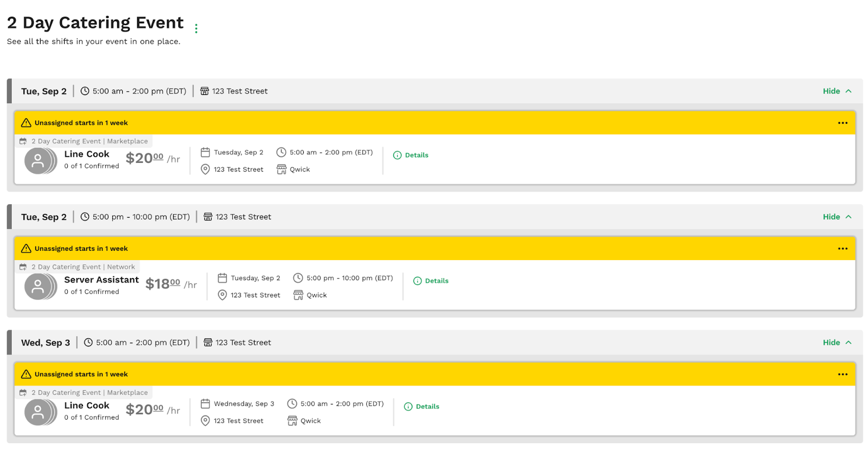This screenshot has width=868, height=455.
Task: Click location pin in Wednesday Line Cook card
Action: click(205, 421)
